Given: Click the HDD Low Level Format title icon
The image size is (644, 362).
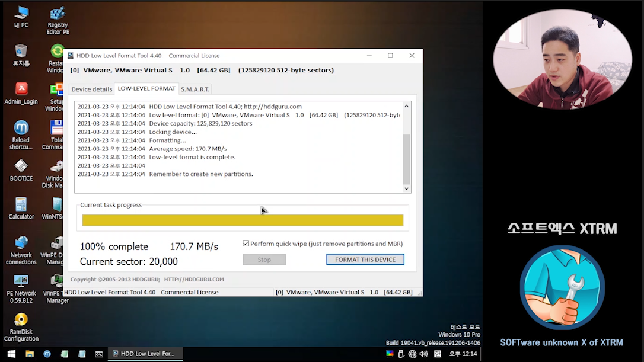Looking at the screenshot, I should [x=71, y=56].
